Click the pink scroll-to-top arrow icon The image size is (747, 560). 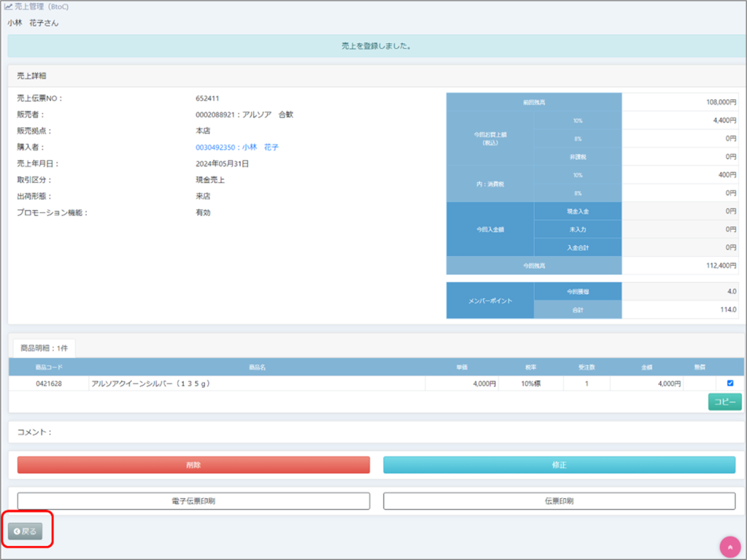[730, 547]
